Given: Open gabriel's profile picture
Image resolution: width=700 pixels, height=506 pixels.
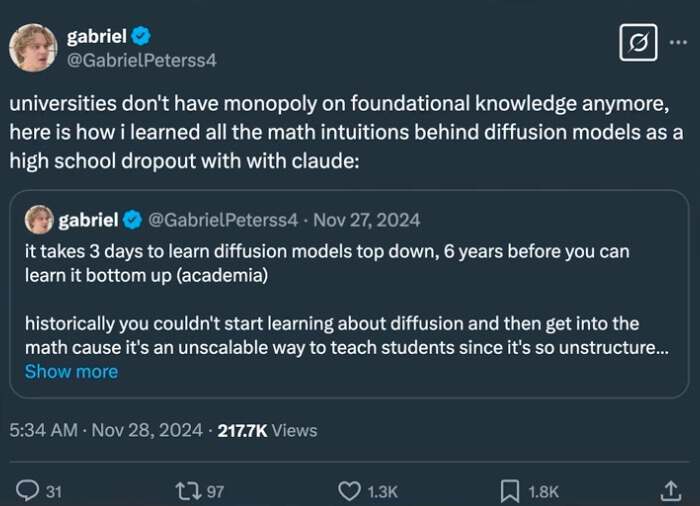Looking at the screenshot, I should [33, 47].
